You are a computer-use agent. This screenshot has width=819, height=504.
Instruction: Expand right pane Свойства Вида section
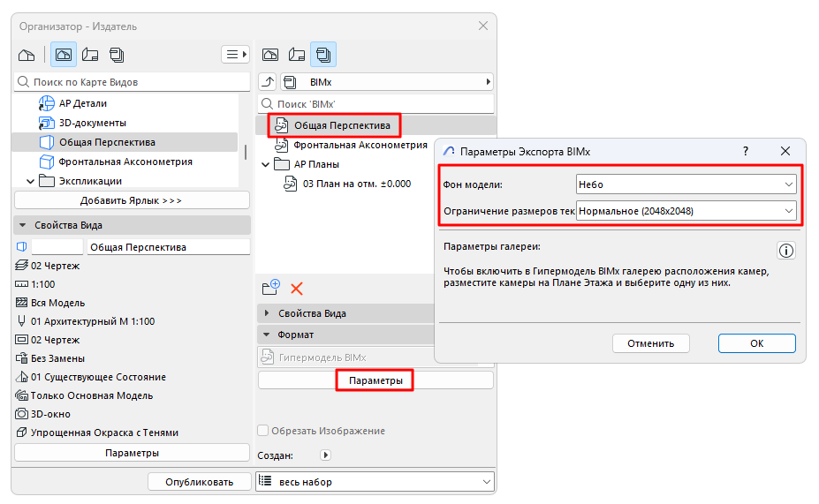point(267,313)
